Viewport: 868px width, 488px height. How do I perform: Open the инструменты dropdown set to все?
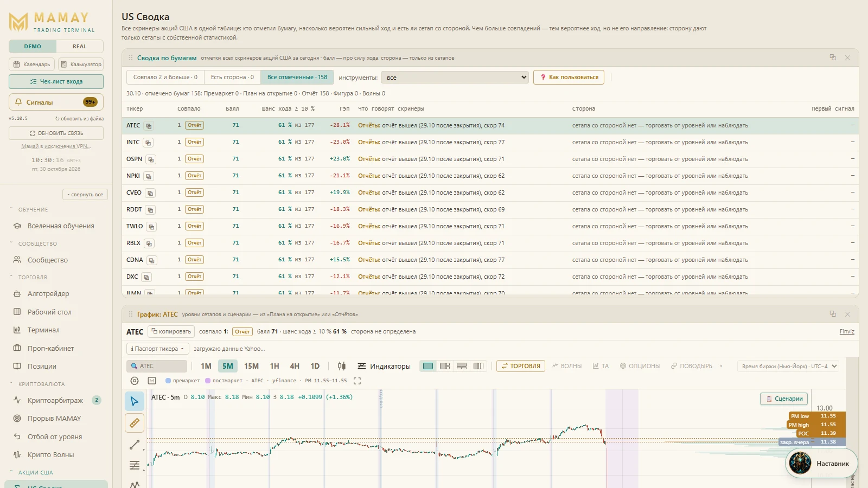(x=455, y=78)
